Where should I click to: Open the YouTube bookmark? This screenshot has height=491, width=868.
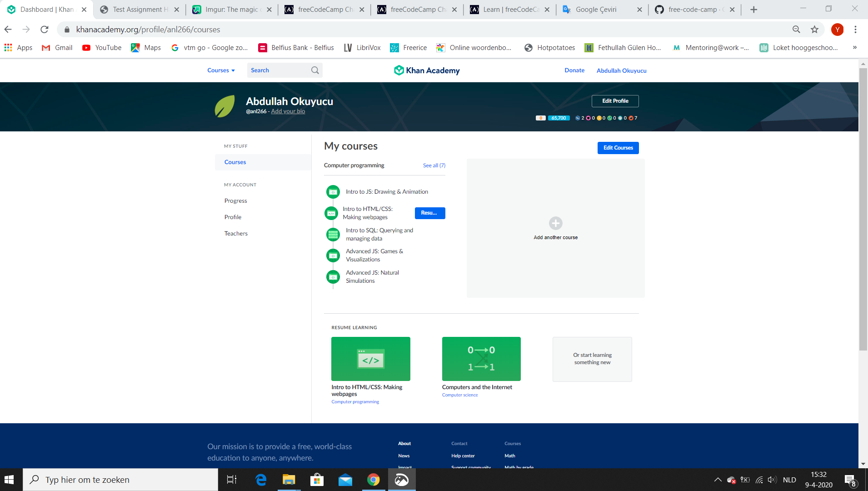[x=102, y=48]
